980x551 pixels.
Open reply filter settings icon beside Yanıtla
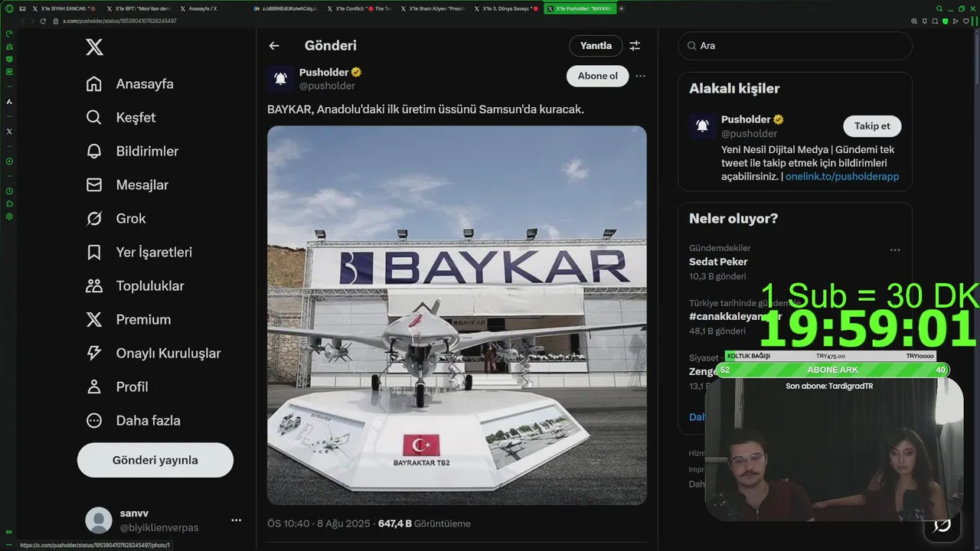(x=635, y=46)
